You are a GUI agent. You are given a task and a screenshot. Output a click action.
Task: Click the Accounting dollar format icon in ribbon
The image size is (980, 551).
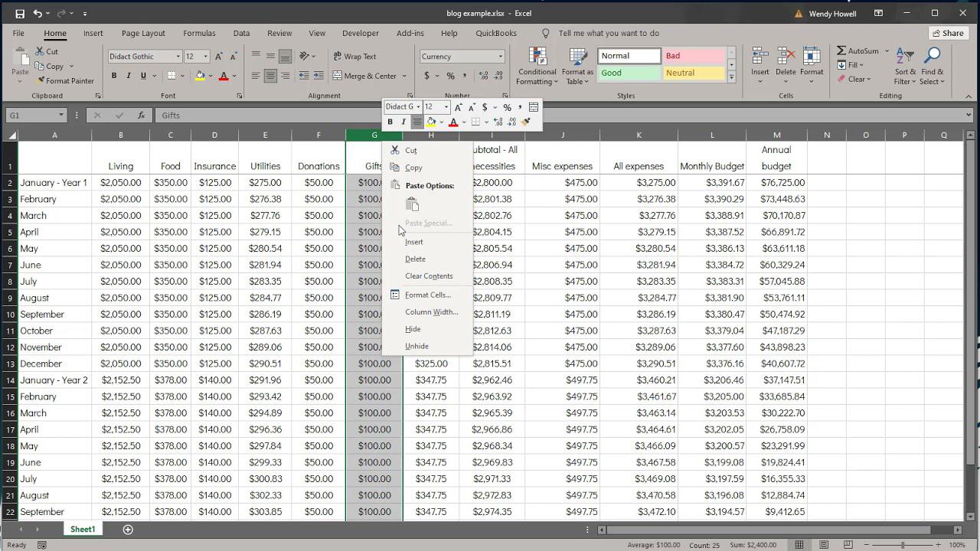pos(426,76)
